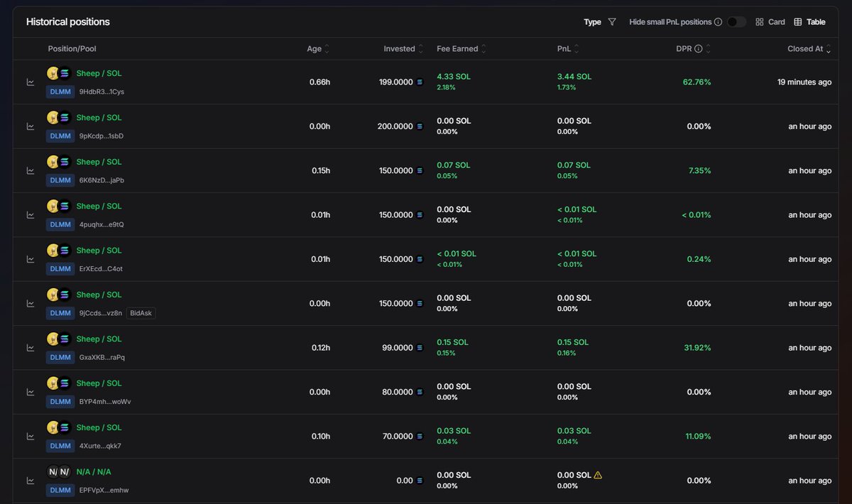Viewport: 852px width, 504px height.
Task: Switch to Card view
Action: pos(770,22)
